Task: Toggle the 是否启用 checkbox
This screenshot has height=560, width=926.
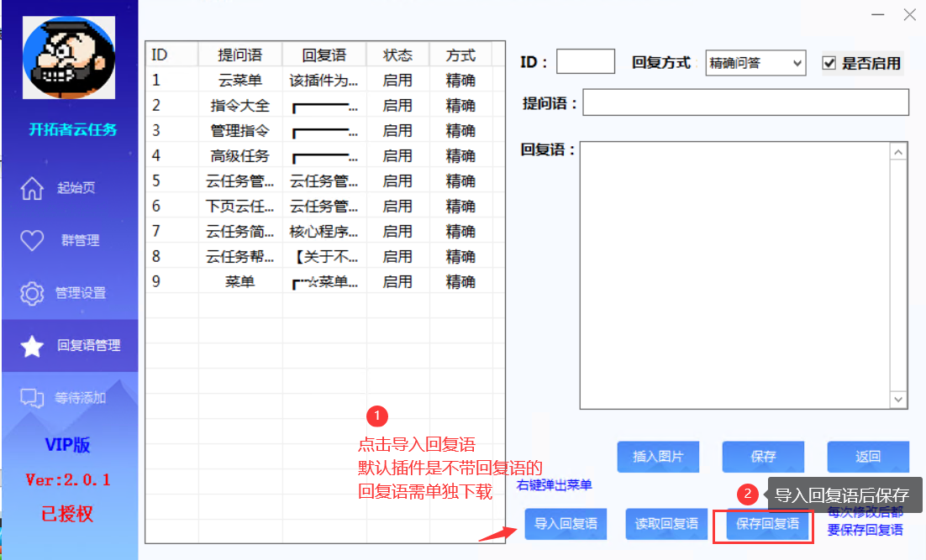Action: [x=829, y=62]
